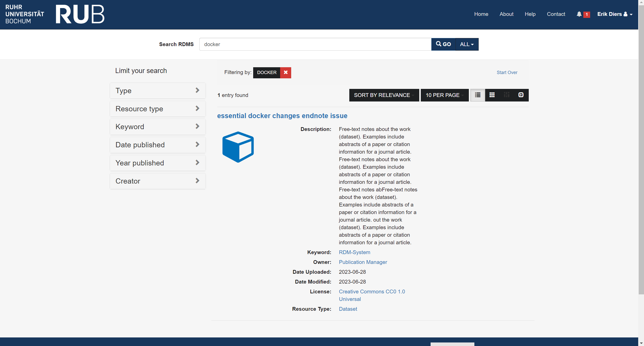Click the Date Uploaded value 2023-06-28
This screenshot has width=644, height=346.
[x=352, y=272]
